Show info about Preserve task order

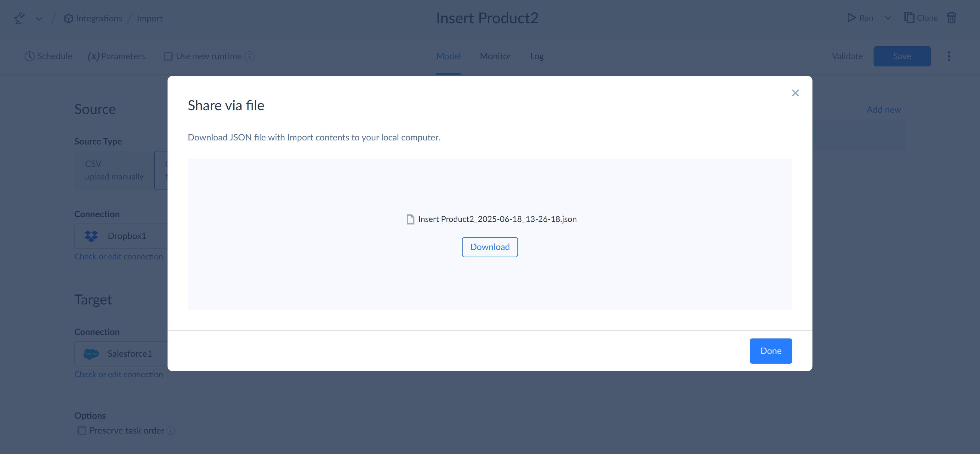(x=171, y=430)
